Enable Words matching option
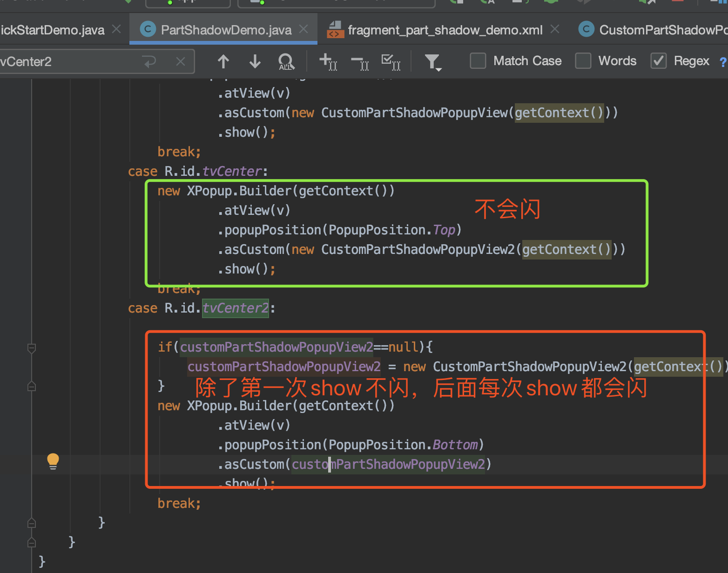728x573 pixels. [x=583, y=60]
